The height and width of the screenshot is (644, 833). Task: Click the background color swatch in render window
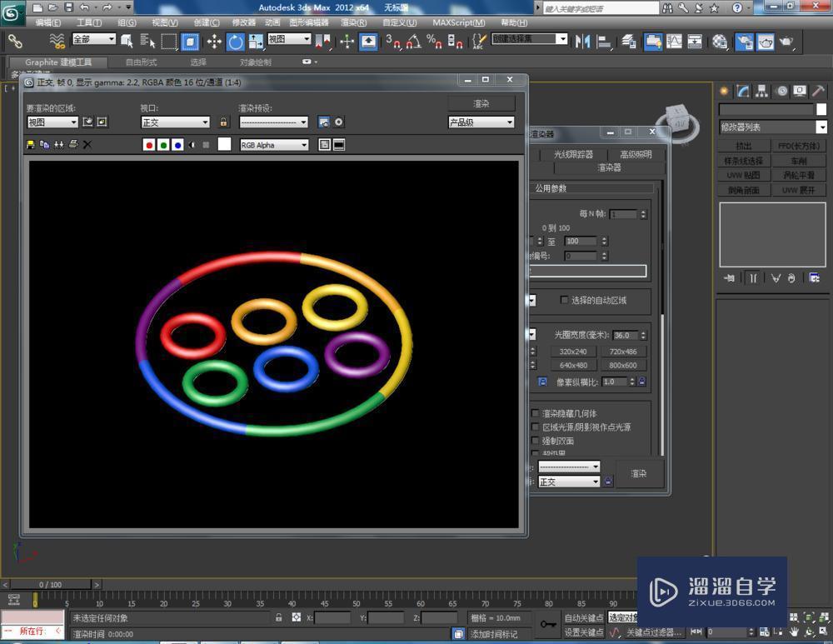click(x=222, y=144)
